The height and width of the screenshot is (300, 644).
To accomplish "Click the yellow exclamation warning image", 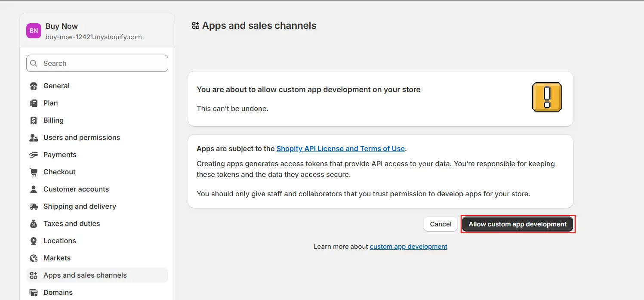I will tap(547, 98).
